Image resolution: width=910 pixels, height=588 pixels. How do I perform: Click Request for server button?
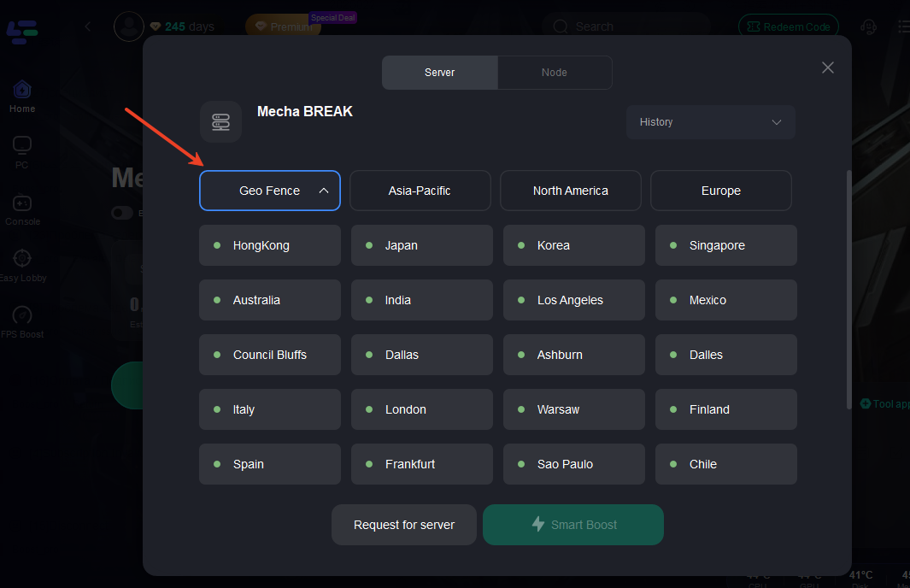tap(404, 525)
